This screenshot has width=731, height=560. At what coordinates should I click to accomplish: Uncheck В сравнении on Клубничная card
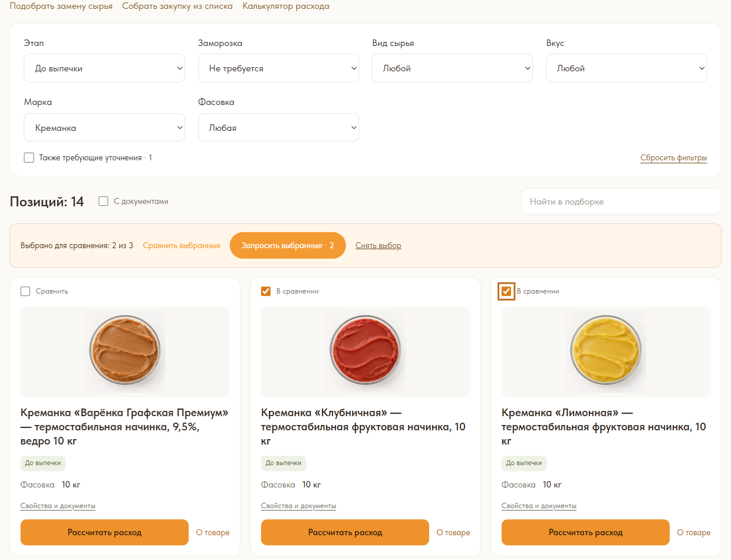point(266,291)
